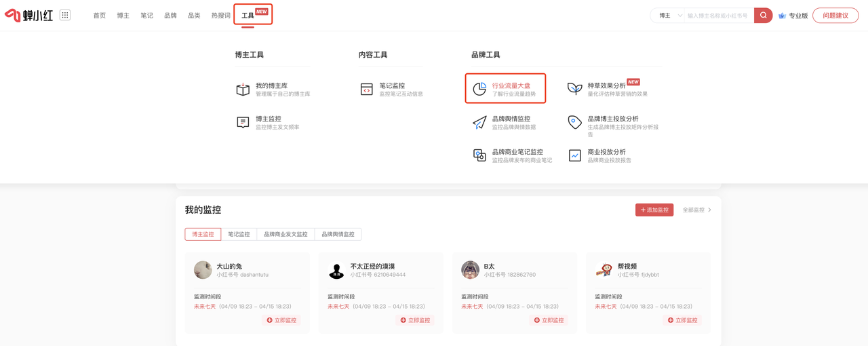The height and width of the screenshot is (346, 868).
Task: Click 立即监控 for B太
Action: [549, 320]
